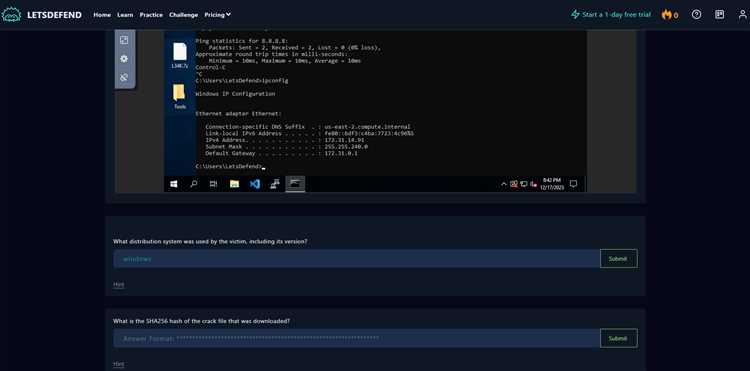750x371 pixels.
Task: Click the muted volume tray icon
Action: [533, 184]
